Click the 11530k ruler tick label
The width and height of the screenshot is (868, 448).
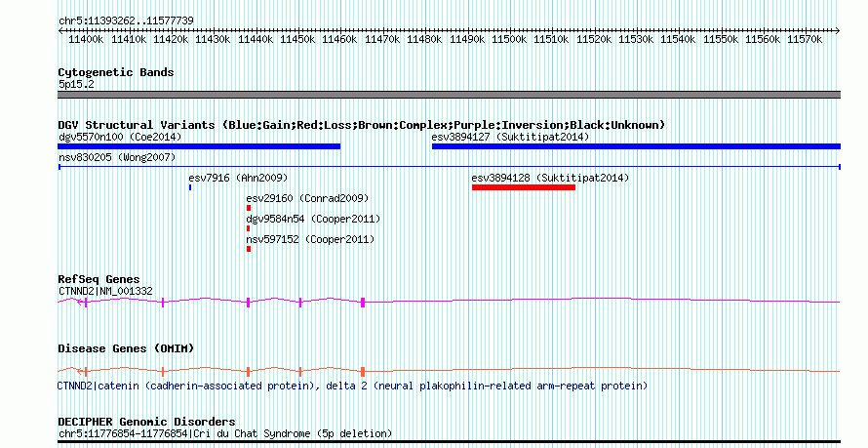tap(636, 40)
